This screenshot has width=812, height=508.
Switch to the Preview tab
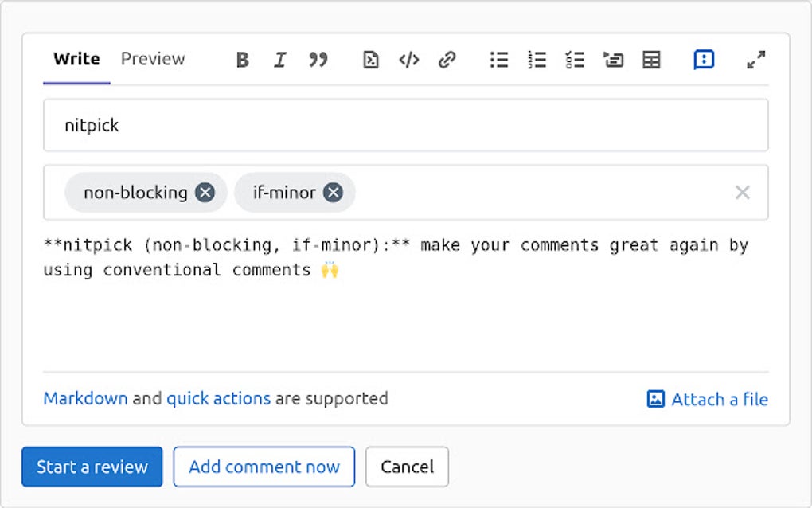pos(152,58)
